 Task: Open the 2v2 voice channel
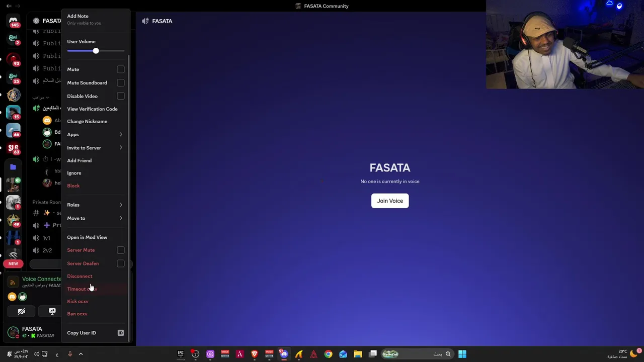tap(47, 250)
